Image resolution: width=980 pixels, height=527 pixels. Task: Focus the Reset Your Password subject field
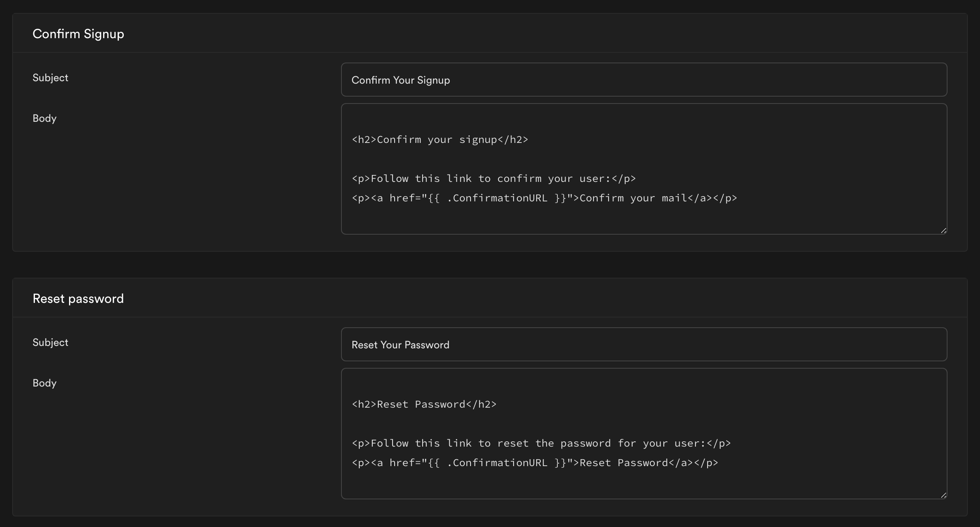click(644, 345)
